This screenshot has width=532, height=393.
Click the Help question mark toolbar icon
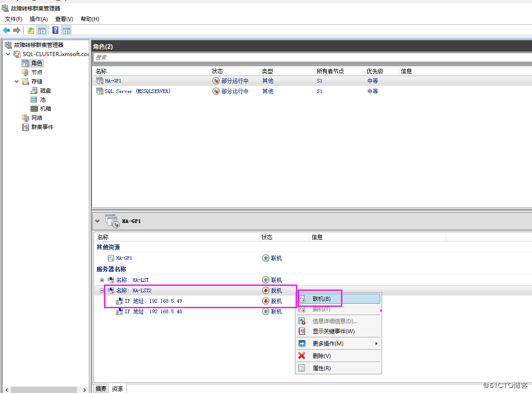coord(55,30)
